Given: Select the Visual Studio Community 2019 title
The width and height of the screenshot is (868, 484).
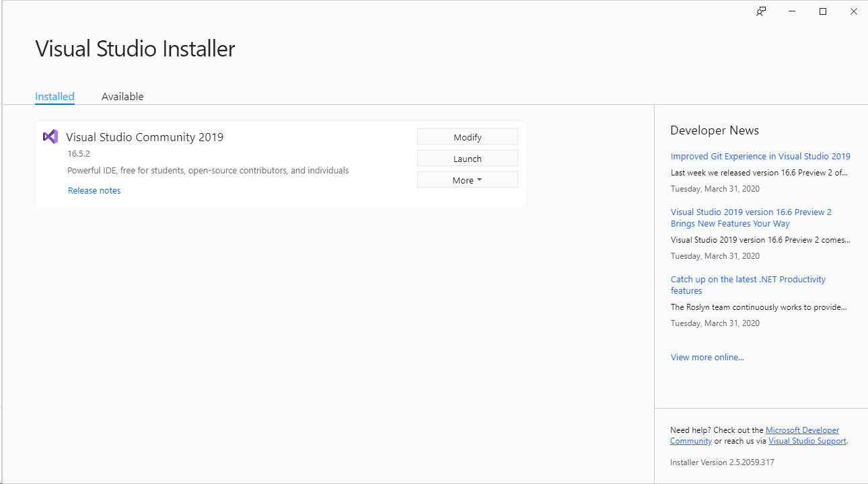Looking at the screenshot, I should (x=145, y=137).
